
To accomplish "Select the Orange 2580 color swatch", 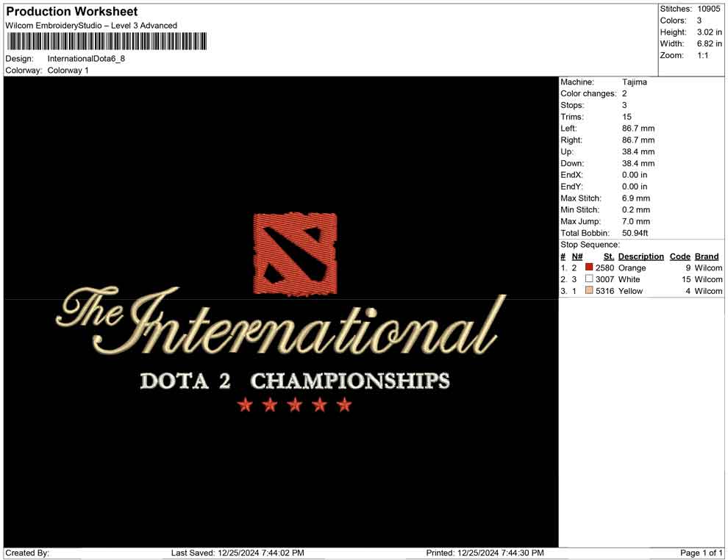I will (x=588, y=268).
